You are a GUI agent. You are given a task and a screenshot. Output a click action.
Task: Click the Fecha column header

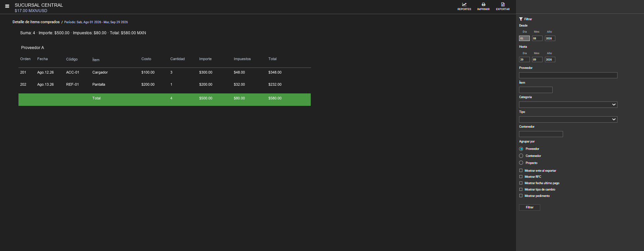42,59
